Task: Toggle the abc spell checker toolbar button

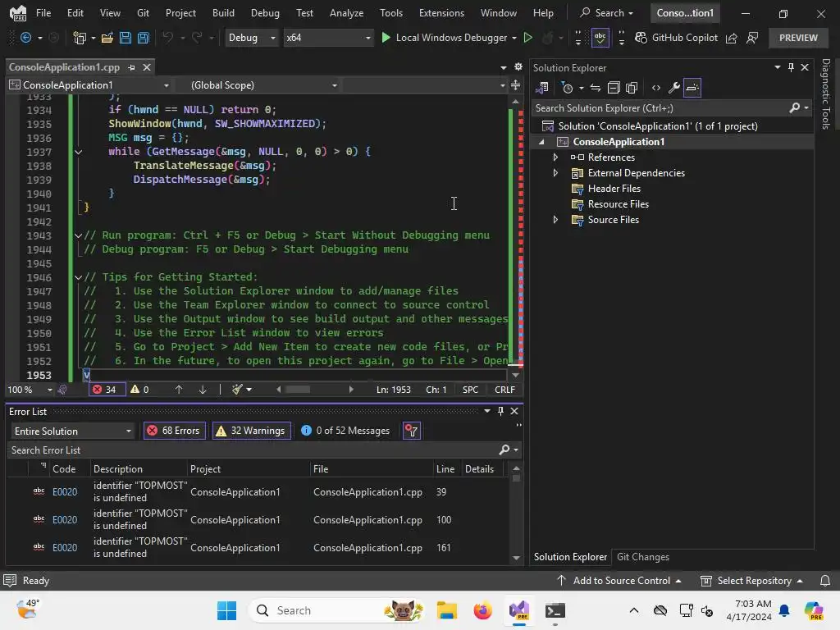Action: 600,38
